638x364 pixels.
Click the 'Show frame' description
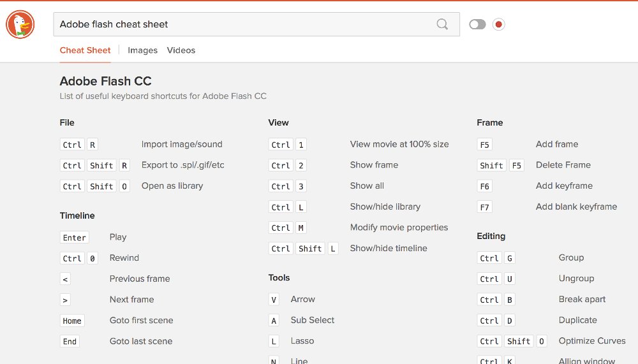374,165
